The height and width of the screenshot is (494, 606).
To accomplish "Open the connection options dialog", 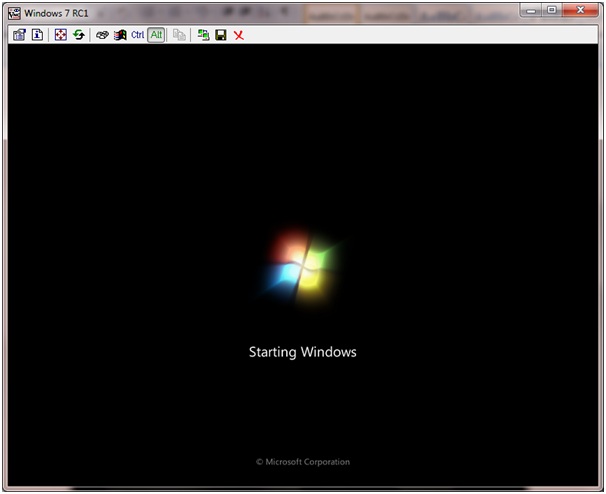I will click(x=19, y=35).
